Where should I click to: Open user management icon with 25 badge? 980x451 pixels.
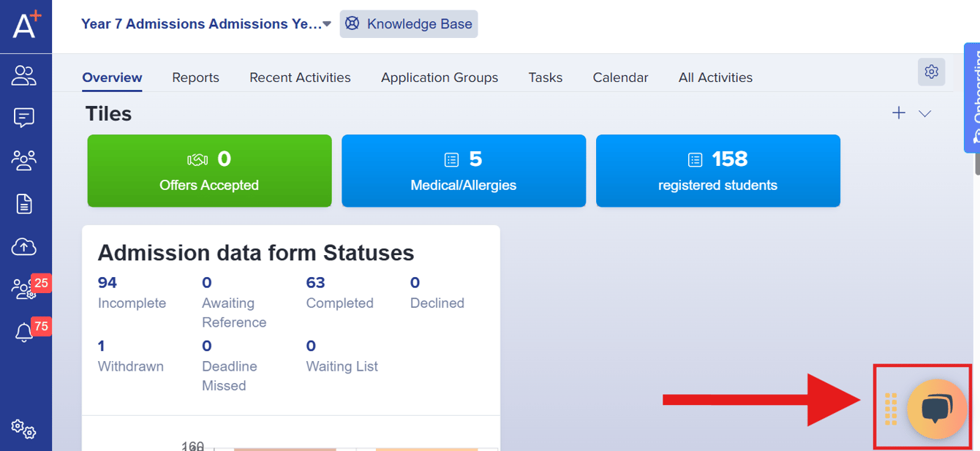click(x=23, y=289)
